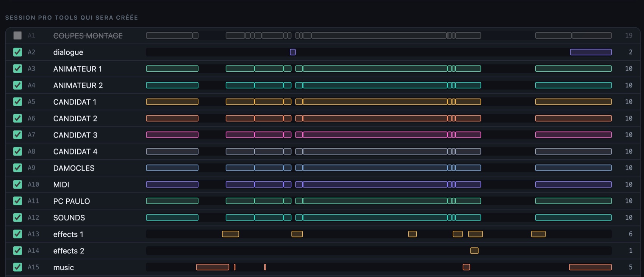Screen dimensions: 644x277
Task: Click the last CANDIDAT 3 clip
Action: [x=573, y=135]
